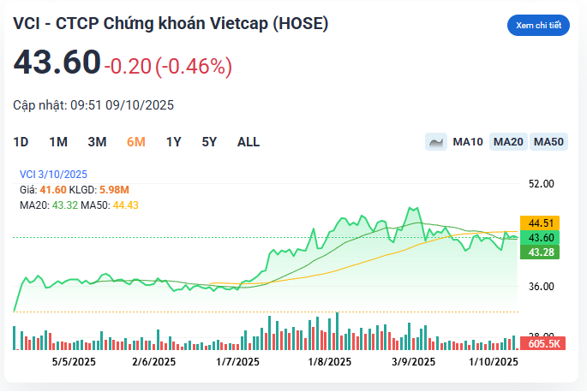The width and height of the screenshot is (587, 392).
Task: Select the highlighted 6M period
Action: pyautogui.click(x=135, y=142)
